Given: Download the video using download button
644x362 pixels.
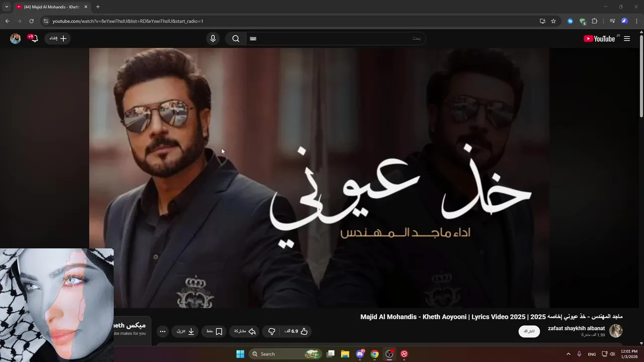Looking at the screenshot, I should (x=185, y=331).
